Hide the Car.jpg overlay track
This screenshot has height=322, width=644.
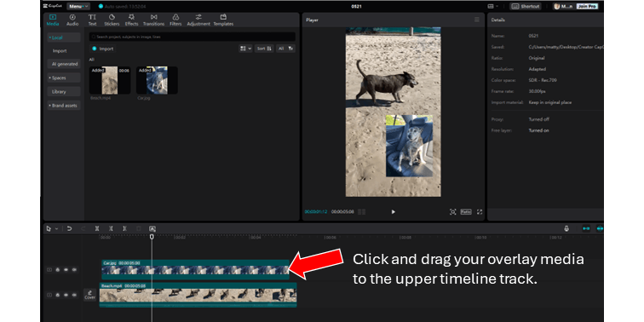[66, 270]
